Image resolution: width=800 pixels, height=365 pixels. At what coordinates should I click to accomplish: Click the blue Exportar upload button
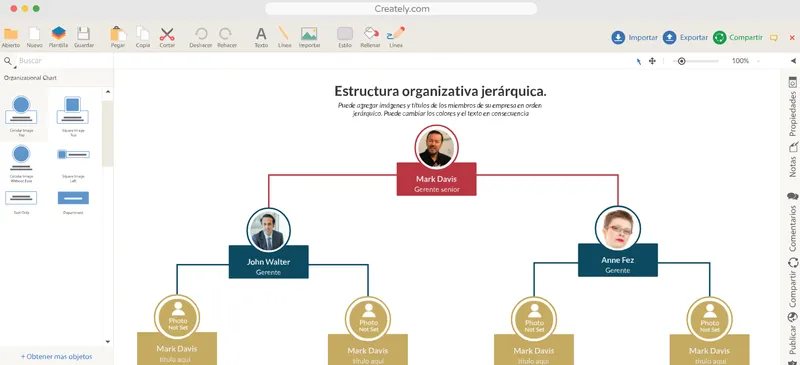685,38
